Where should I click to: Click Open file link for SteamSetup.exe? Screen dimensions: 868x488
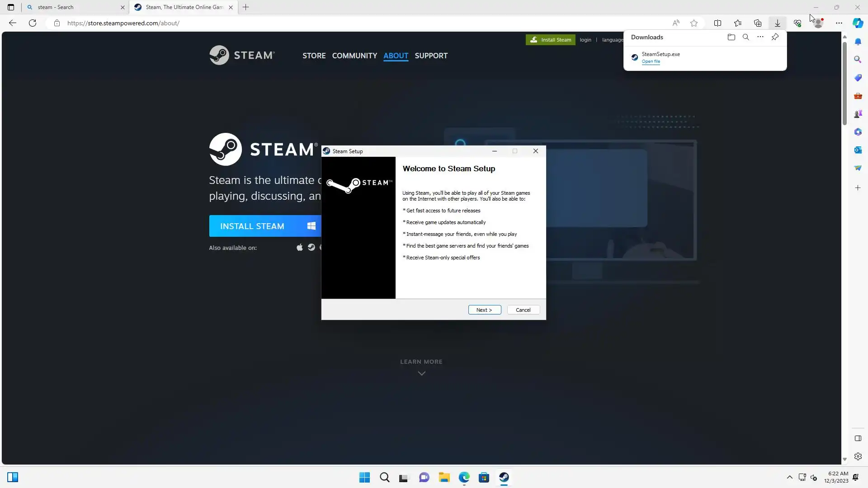coord(651,61)
